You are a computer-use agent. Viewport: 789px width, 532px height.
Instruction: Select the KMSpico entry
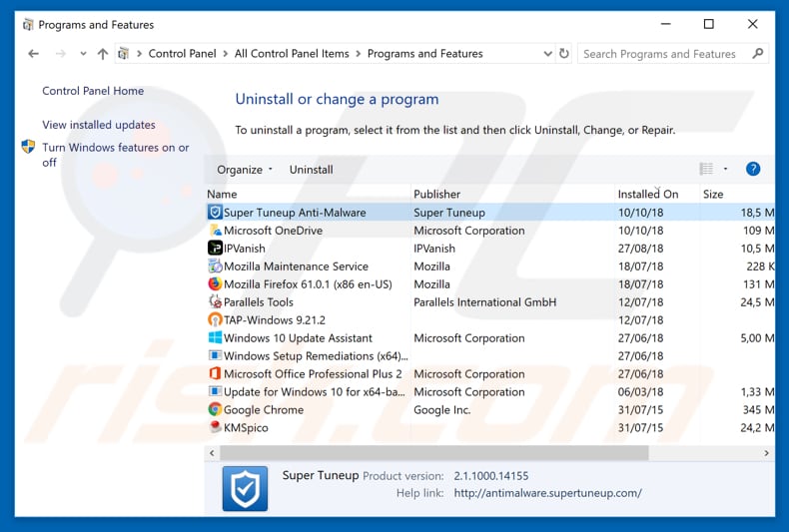point(246,427)
